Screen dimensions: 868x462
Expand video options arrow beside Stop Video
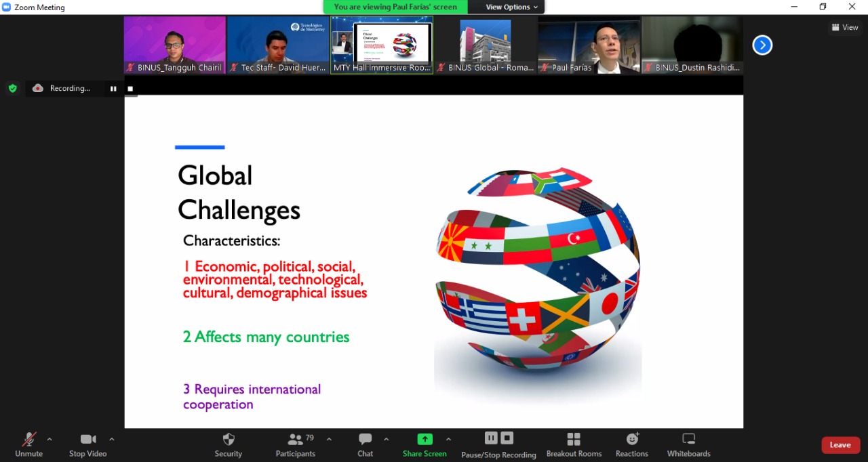pos(112,439)
